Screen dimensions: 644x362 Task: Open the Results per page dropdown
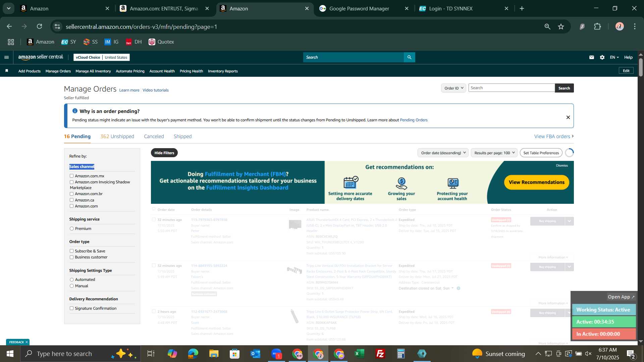tap(494, 153)
